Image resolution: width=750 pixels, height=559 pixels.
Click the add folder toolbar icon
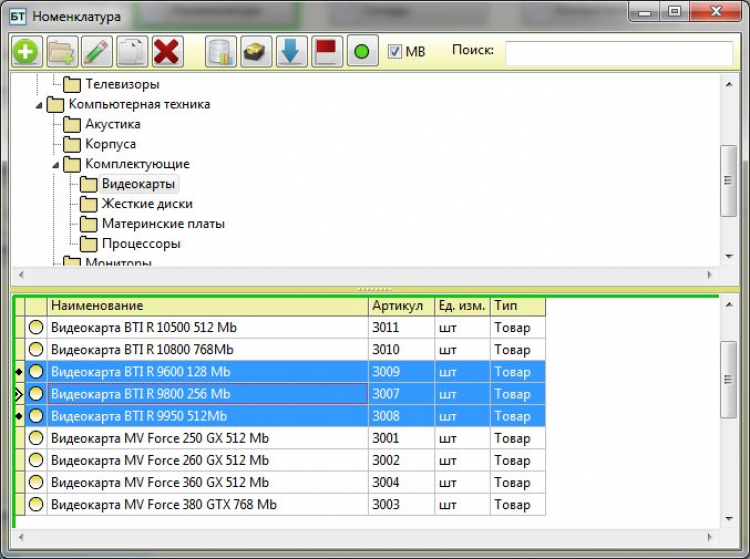click(62, 51)
